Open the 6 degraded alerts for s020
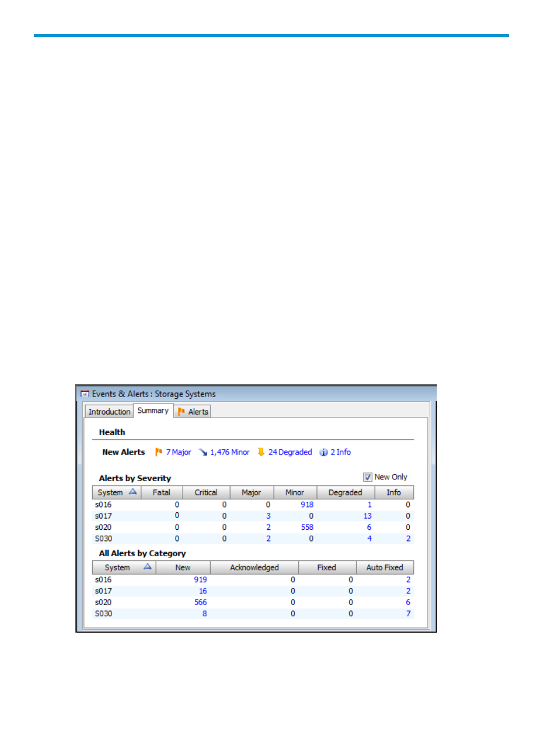Screen dimensions: 560x746 369,527
